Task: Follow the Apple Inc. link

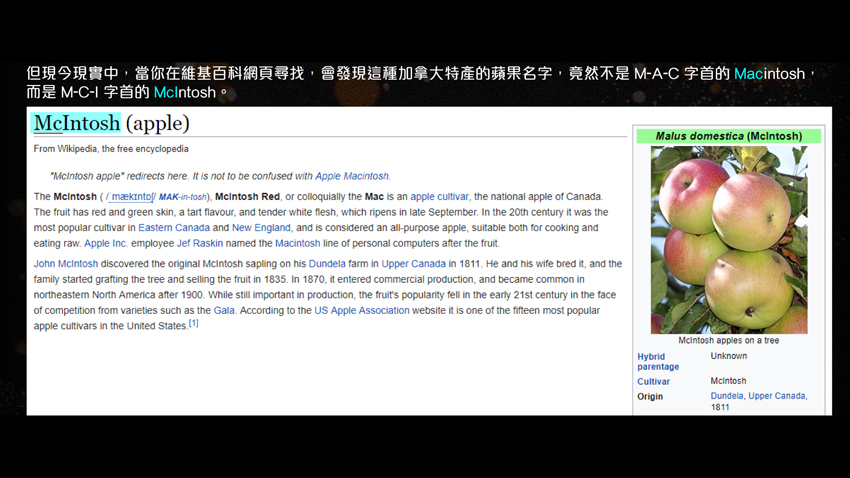Action: click(106, 243)
